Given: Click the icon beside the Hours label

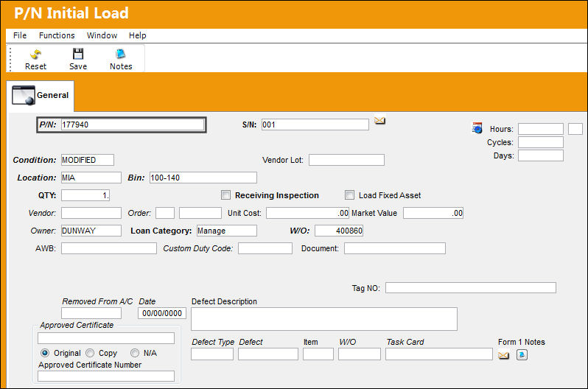Looking at the screenshot, I should click(x=477, y=128).
